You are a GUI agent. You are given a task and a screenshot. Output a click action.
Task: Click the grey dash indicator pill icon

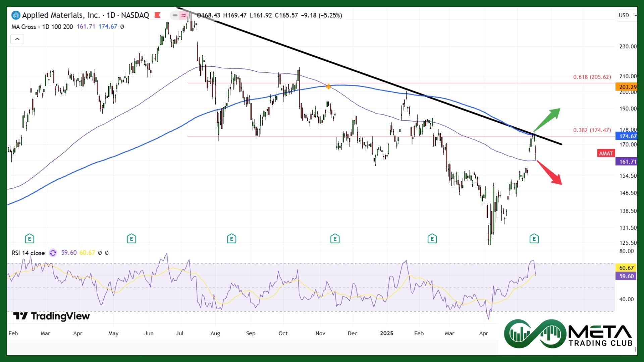click(x=175, y=15)
